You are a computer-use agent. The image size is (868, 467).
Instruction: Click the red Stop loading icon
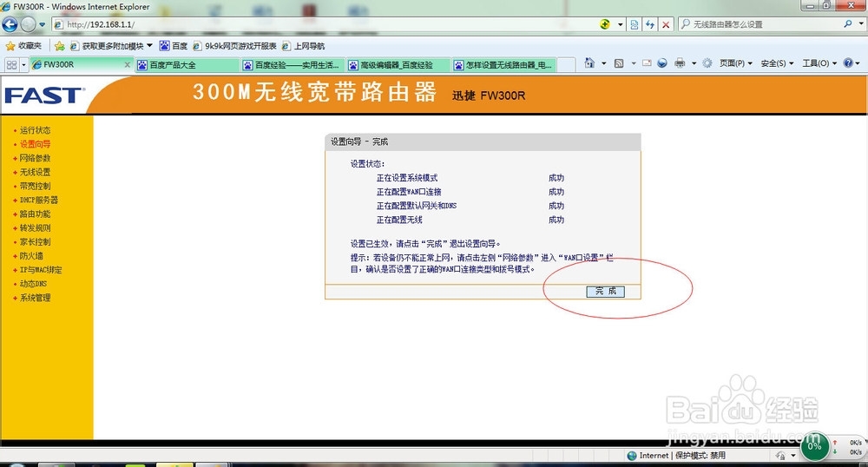666,24
